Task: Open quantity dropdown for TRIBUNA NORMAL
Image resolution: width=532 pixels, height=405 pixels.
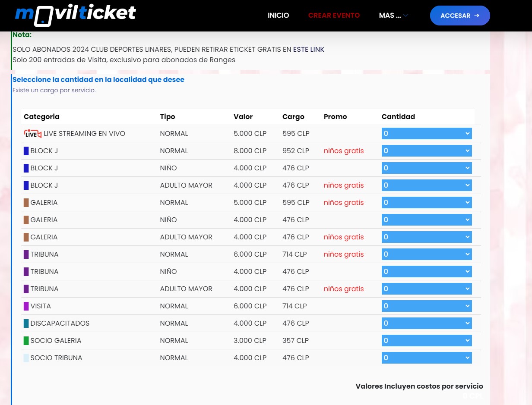Action: coord(427,254)
